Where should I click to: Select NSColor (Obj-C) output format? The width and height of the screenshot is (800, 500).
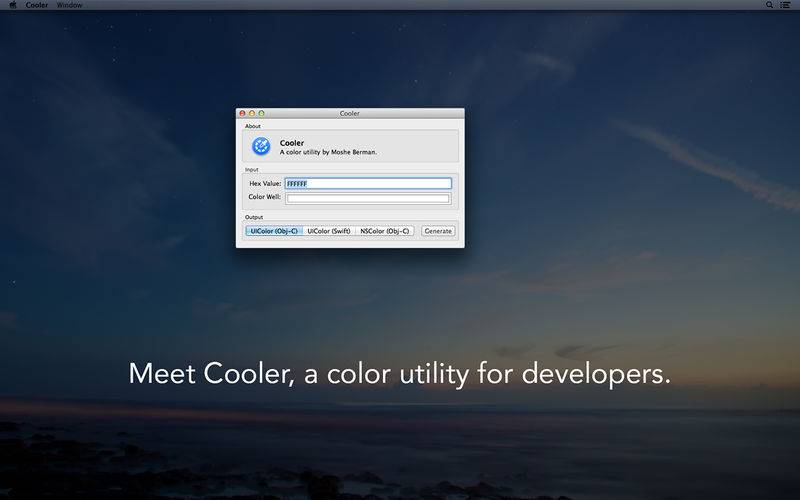coord(384,231)
